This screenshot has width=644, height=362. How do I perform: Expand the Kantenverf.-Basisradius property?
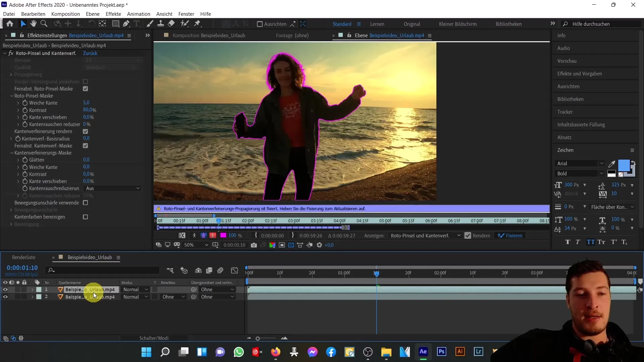[x=11, y=139]
